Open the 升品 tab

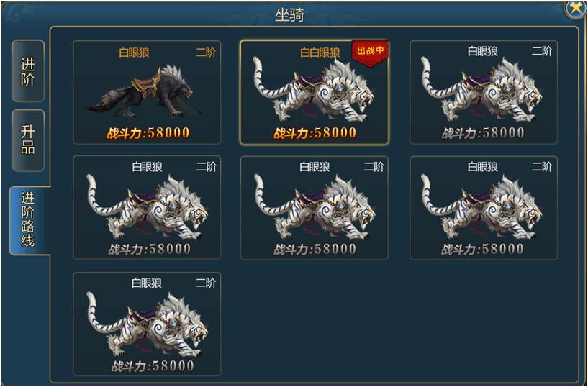point(28,140)
